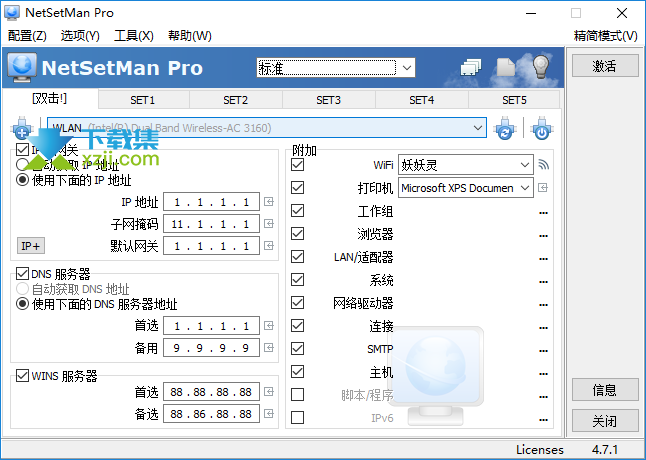Screen dimensions: 646x460
Task: Open the 脚本/程序 settings ellipsis
Action: coord(543,397)
